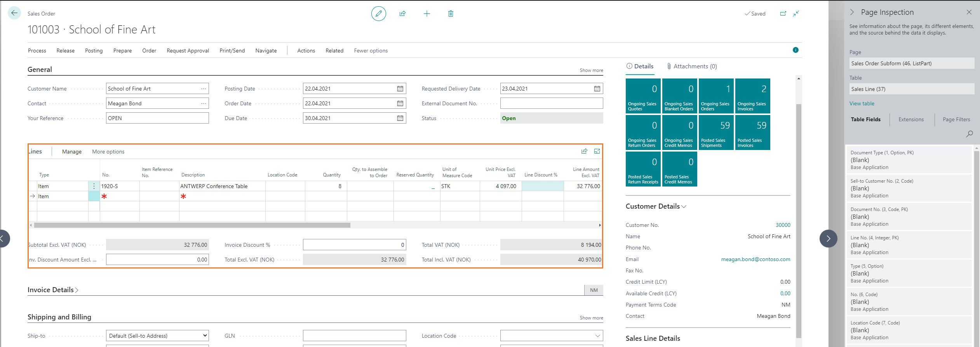
Task: Switch to the Extensions tab
Action: pos(911,119)
